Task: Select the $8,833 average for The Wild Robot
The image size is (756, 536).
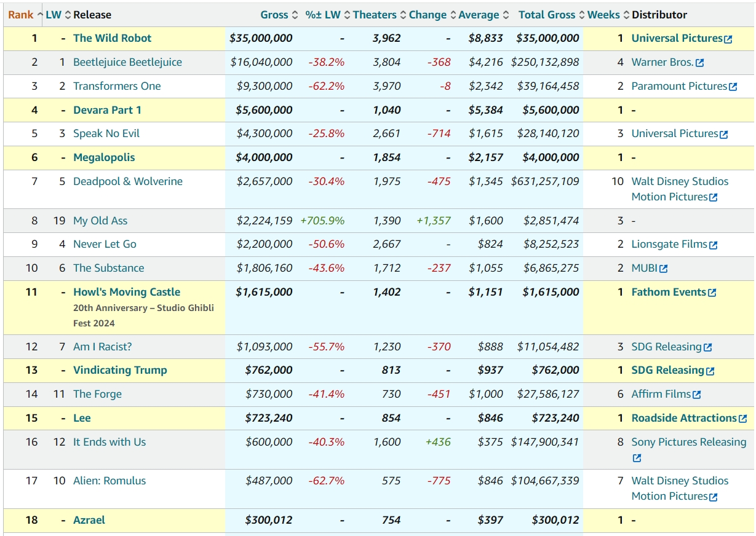Action: tap(486, 38)
